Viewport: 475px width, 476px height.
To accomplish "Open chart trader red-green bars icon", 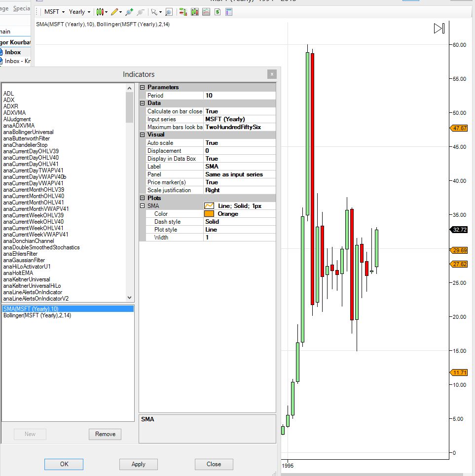I will [183, 12].
